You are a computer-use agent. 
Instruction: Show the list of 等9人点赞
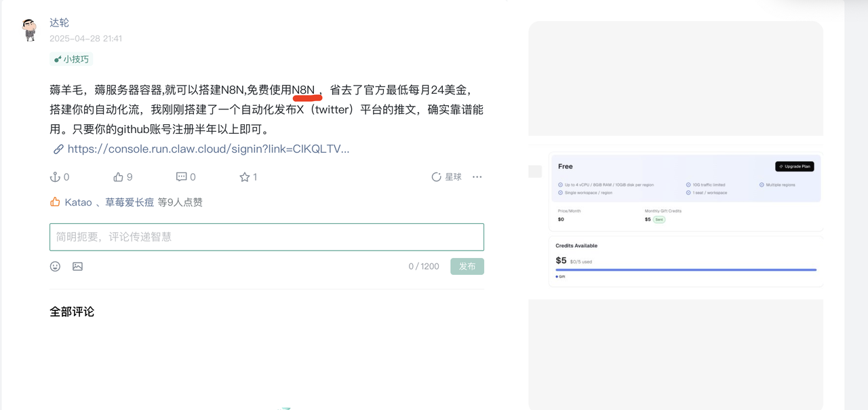(180, 202)
